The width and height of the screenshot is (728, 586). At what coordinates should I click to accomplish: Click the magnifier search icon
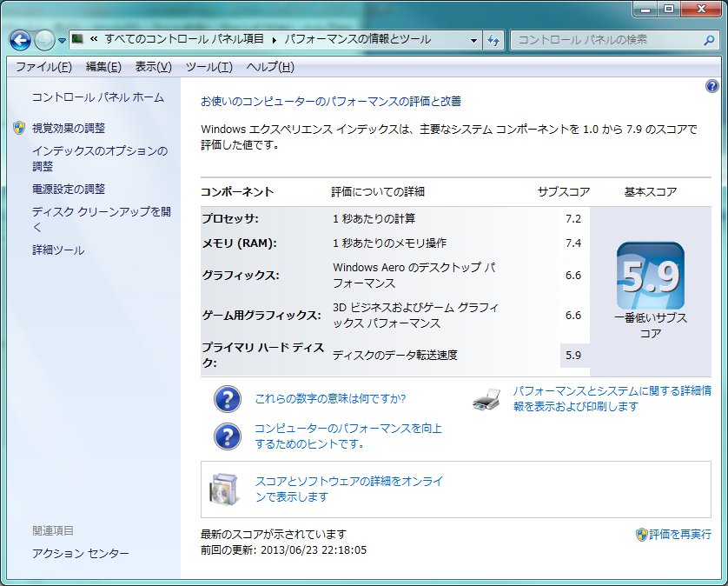point(709,41)
